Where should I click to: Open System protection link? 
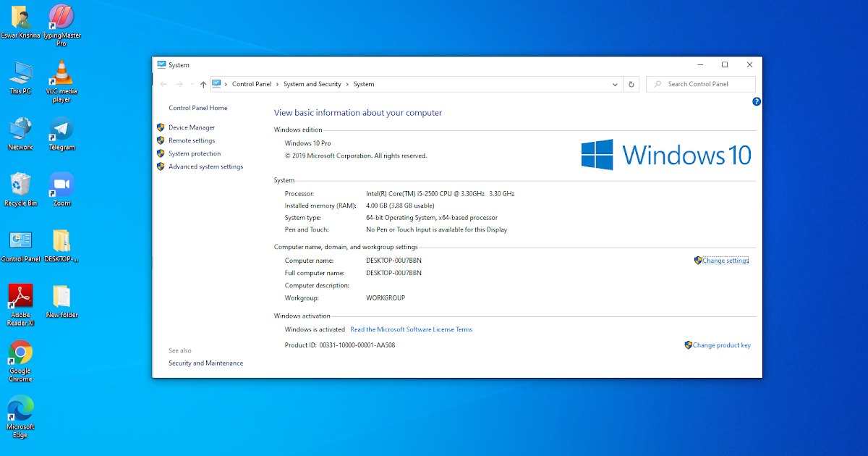click(195, 153)
